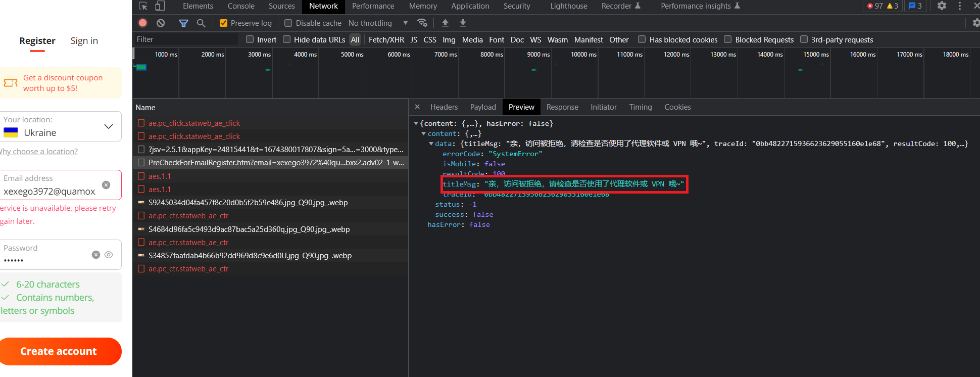Open the Ukraine location dropdown
Image resolution: width=980 pixels, height=377 pixels.
pyautogui.click(x=61, y=126)
